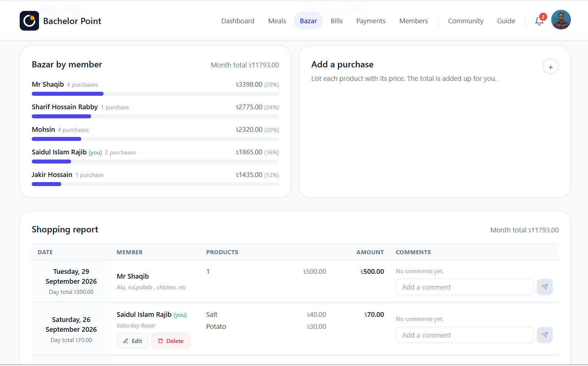Click the Salt product row
Image resolution: width=588 pixels, height=366 pixels.
(266, 314)
